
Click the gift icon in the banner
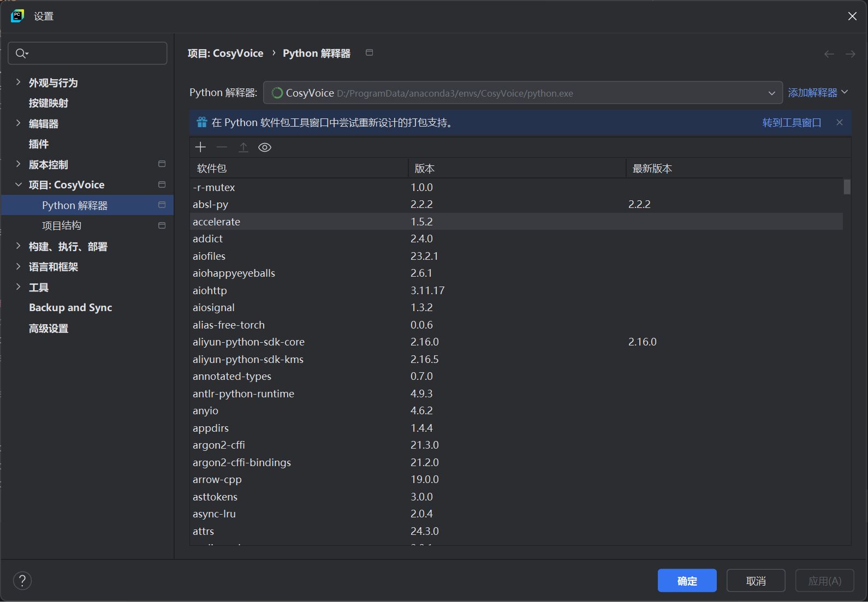[202, 122]
